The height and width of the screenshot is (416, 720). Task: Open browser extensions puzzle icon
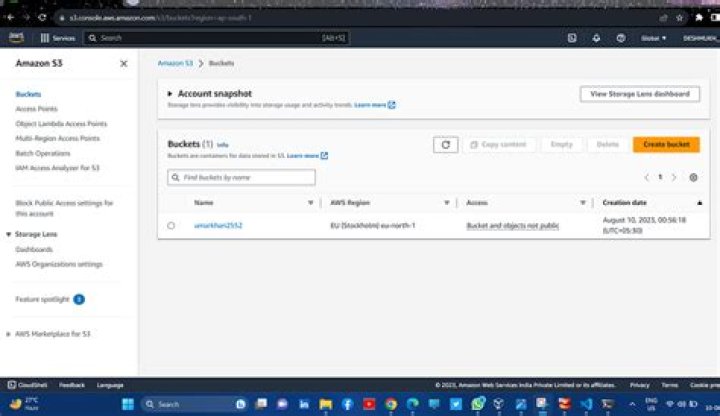699,17
